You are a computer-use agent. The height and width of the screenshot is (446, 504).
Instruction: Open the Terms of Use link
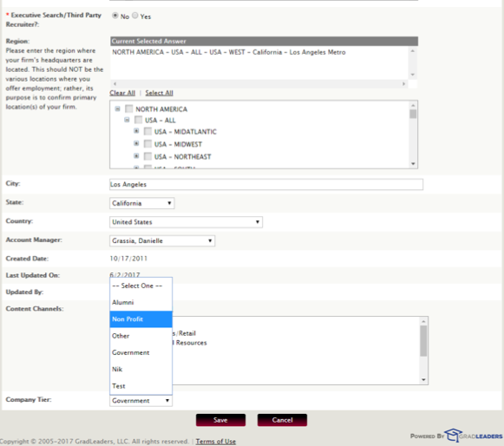(216, 441)
